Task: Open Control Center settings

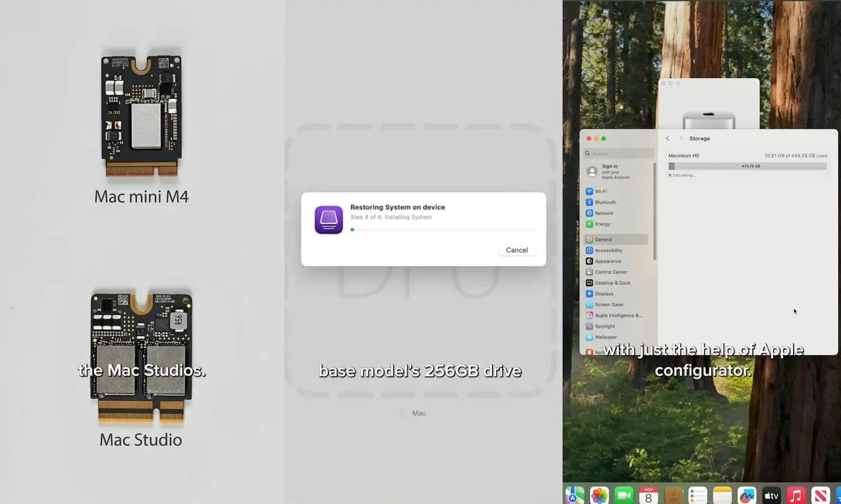Action: [x=610, y=272]
